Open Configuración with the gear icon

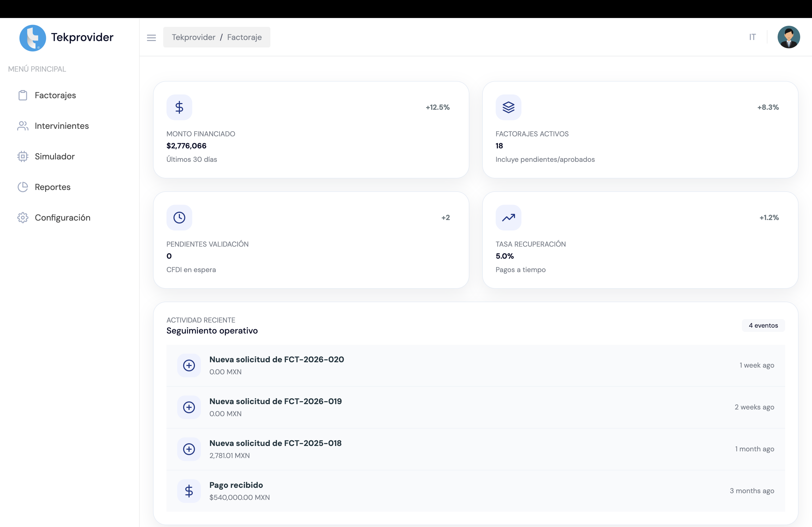point(23,217)
